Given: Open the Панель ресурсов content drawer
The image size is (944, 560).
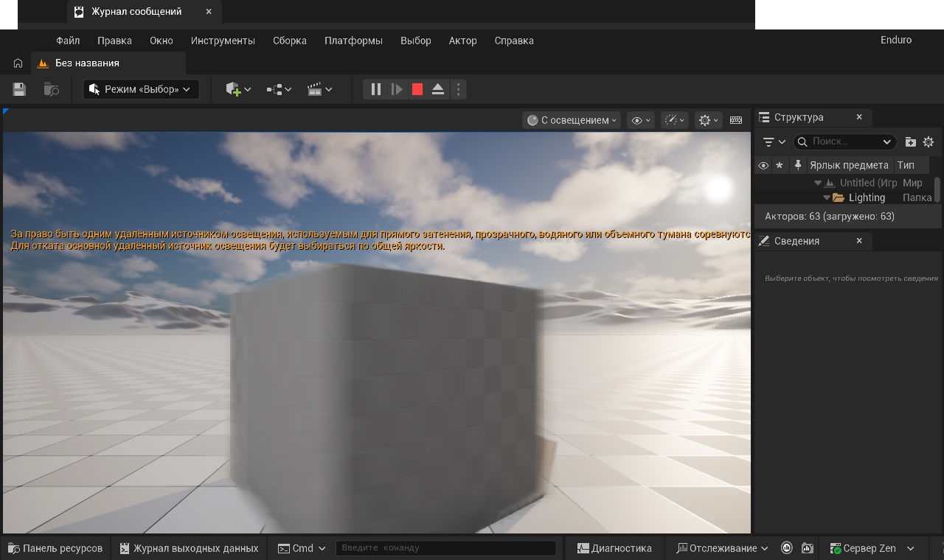Looking at the screenshot, I should point(55,548).
